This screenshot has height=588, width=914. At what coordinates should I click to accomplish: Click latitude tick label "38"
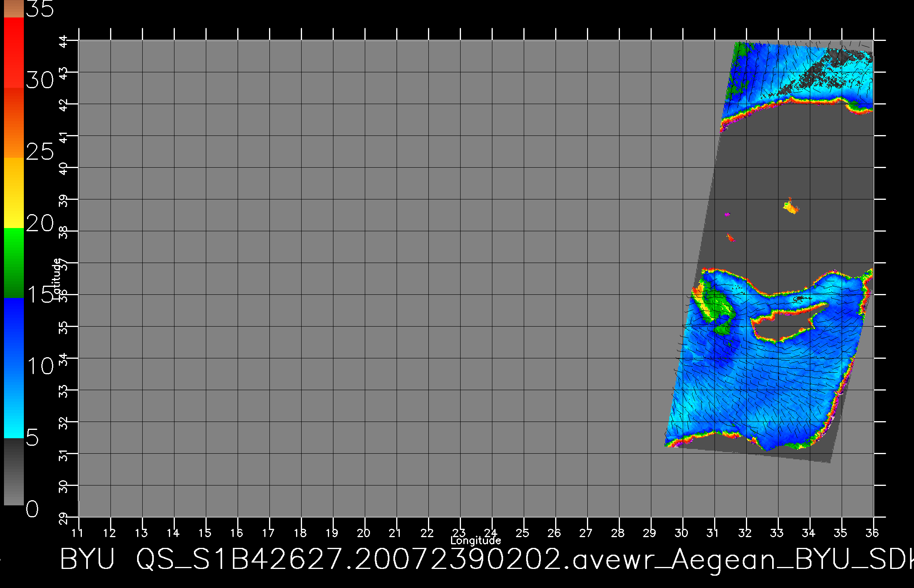64,232
